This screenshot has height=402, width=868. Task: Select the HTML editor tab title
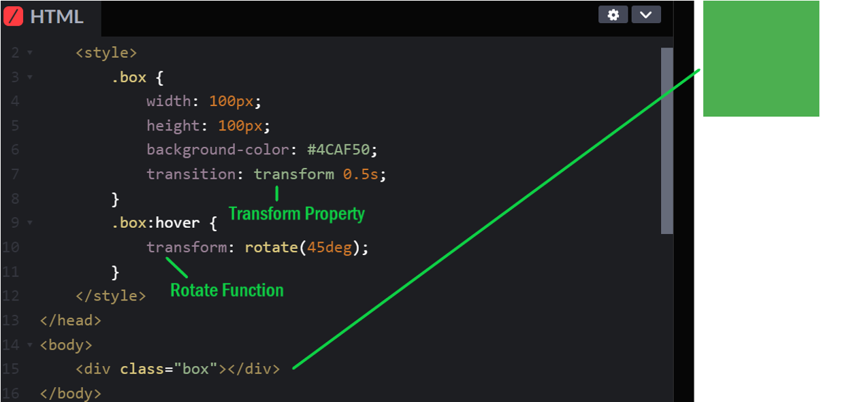point(57,16)
